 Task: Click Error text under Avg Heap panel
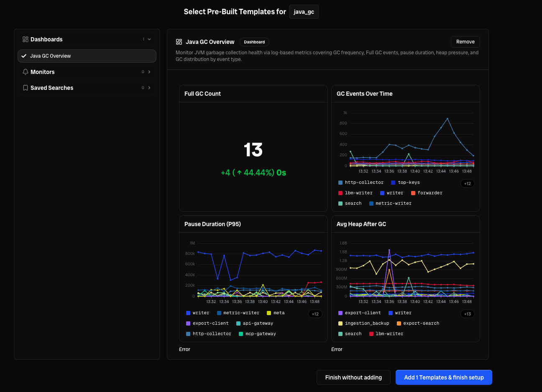[337, 349]
